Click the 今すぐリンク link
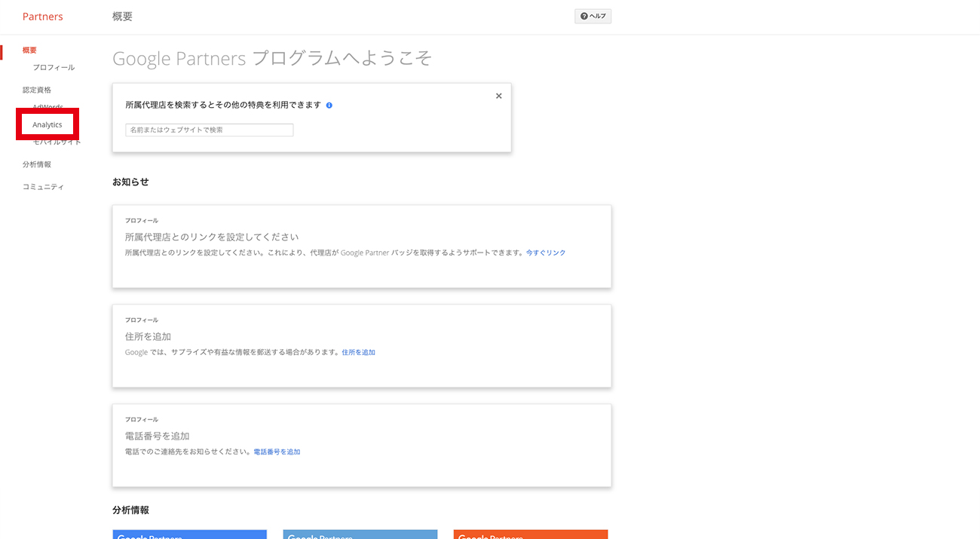The height and width of the screenshot is (539, 980). coord(546,253)
